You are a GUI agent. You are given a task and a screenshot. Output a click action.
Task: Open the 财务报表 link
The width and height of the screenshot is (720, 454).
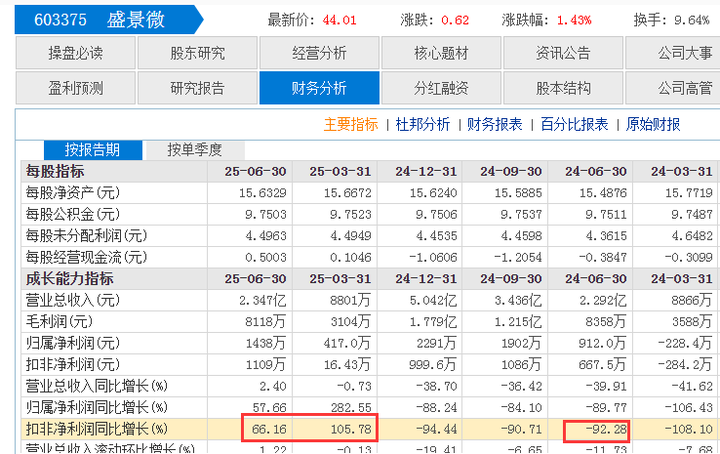pyautogui.click(x=495, y=124)
